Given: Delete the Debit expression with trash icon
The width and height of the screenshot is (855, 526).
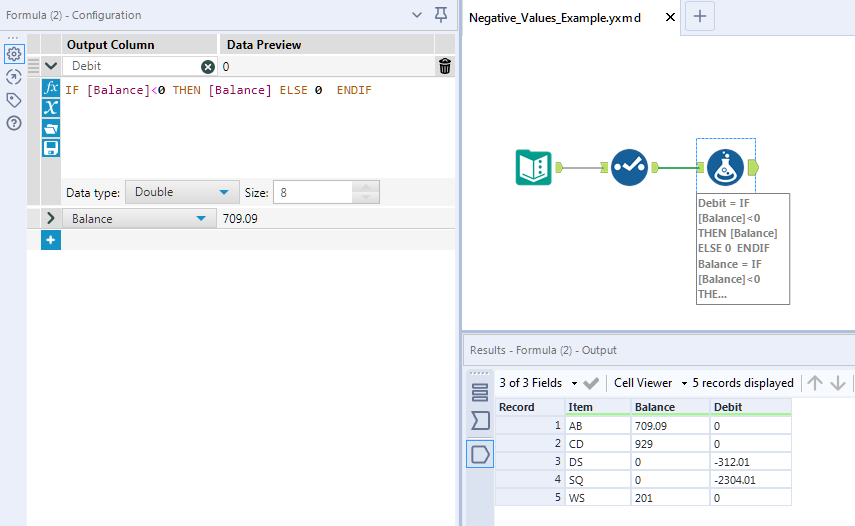Looking at the screenshot, I should (445, 66).
